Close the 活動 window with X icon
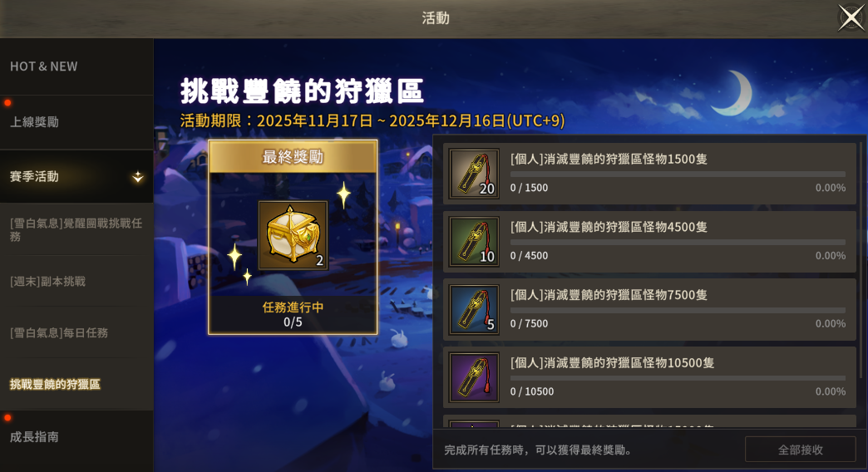 [851, 17]
